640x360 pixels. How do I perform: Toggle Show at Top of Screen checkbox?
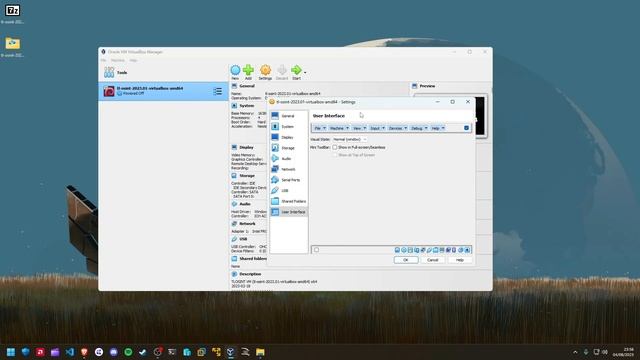[335, 155]
